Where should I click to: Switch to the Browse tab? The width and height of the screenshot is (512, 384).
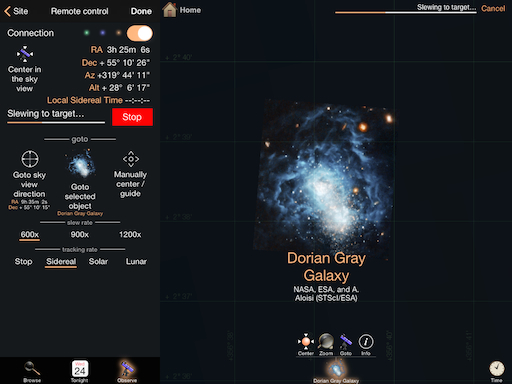(32, 372)
